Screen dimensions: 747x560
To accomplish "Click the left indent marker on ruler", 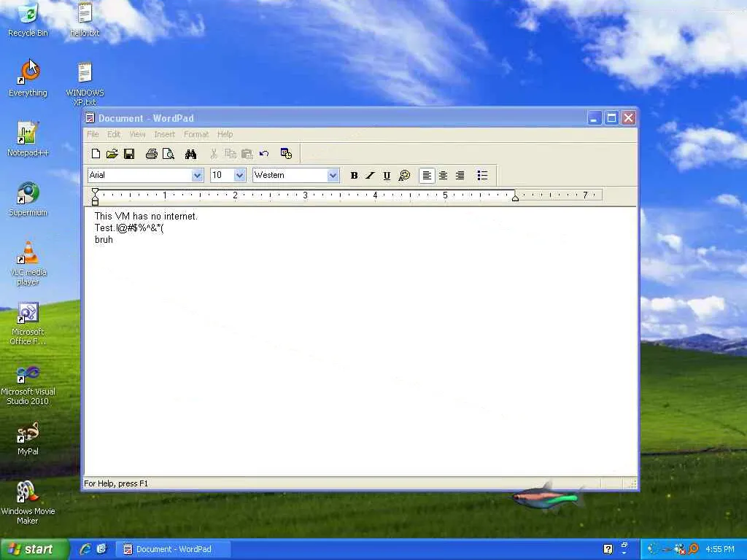I will pyautogui.click(x=96, y=201).
